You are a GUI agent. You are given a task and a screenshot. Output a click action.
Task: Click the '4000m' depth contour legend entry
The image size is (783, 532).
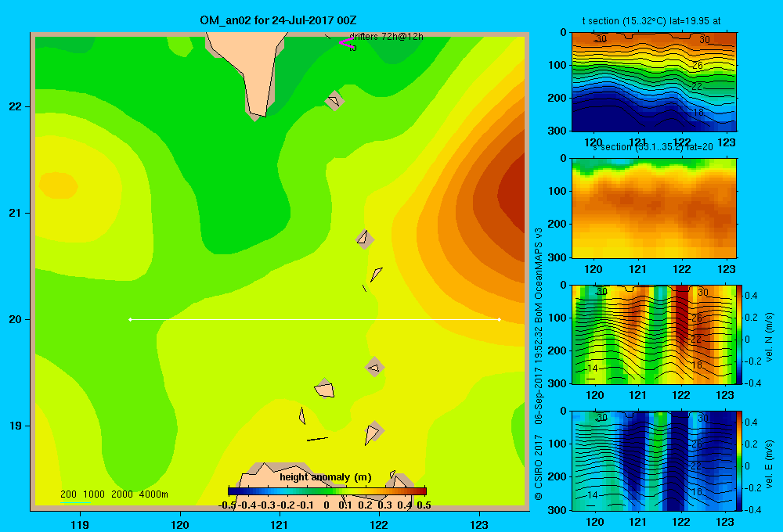[x=153, y=494]
